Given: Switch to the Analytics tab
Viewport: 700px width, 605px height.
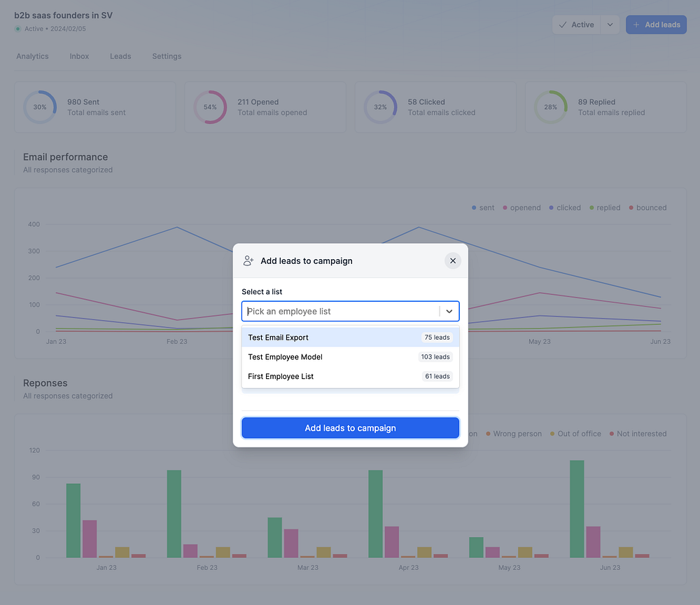Looking at the screenshot, I should pos(32,56).
